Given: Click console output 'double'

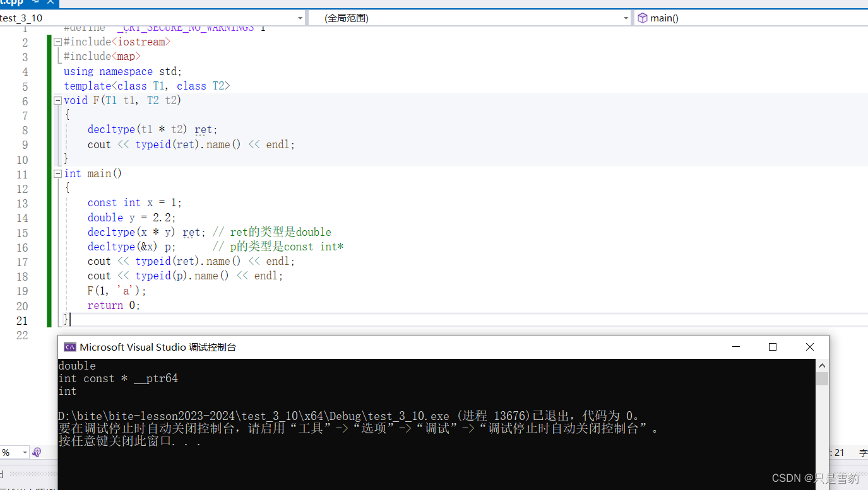Looking at the screenshot, I should click(77, 366).
